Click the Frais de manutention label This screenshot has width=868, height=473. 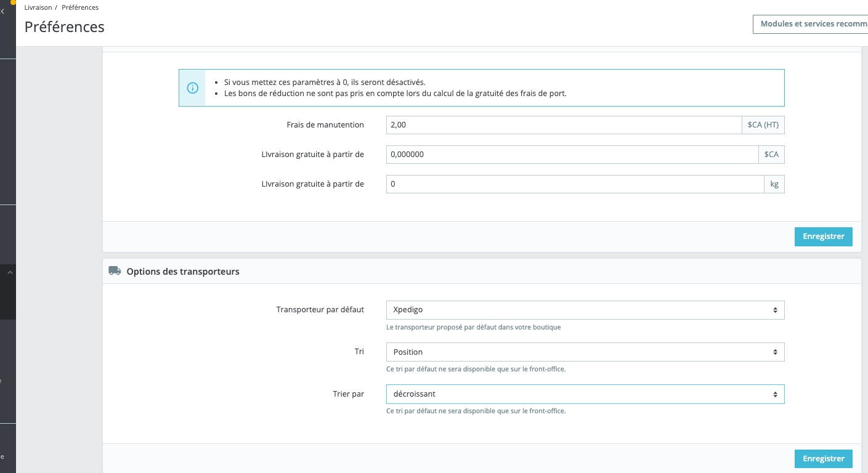[x=325, y=125]
